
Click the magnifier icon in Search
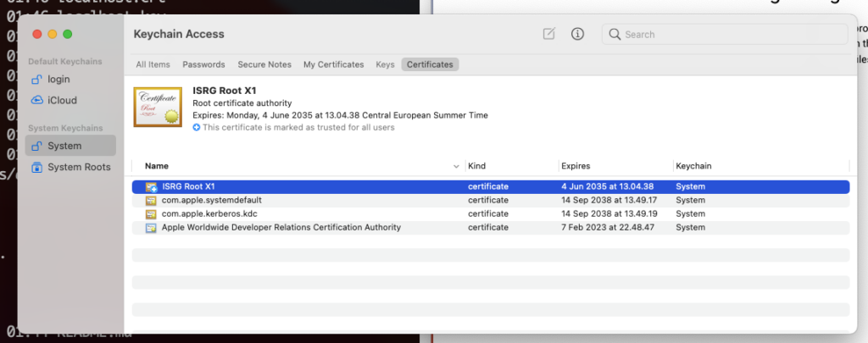[x=615, y=34]
